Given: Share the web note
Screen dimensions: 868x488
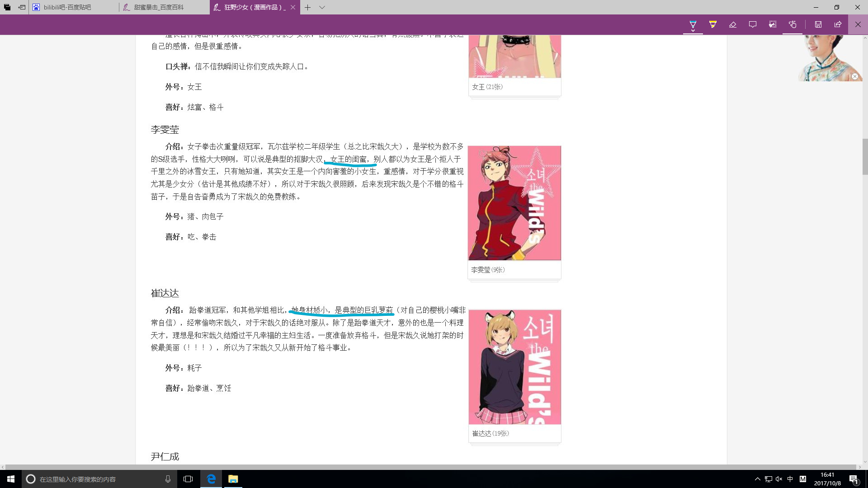Looking at the screenshot, I should [x=838, y=24].
